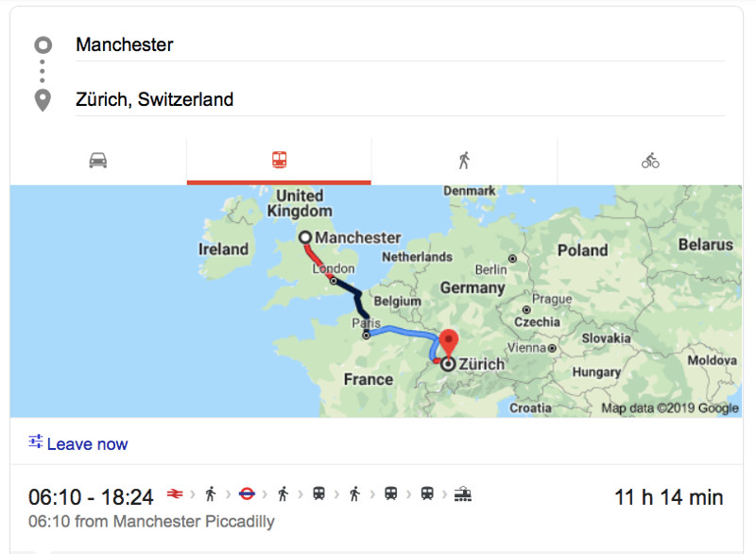Click the National Rail icon in route
Screen dimensions: 756x554
(x=175, y=493)
